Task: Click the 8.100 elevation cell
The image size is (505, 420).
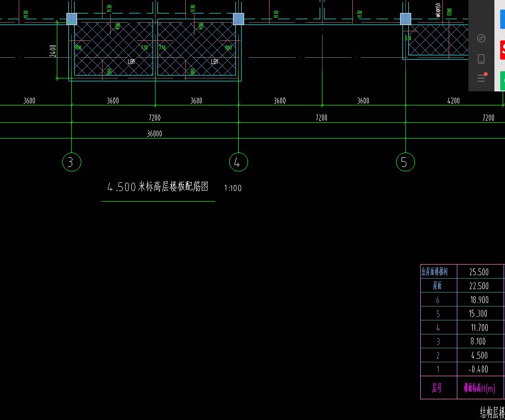Action: (480, 341)
